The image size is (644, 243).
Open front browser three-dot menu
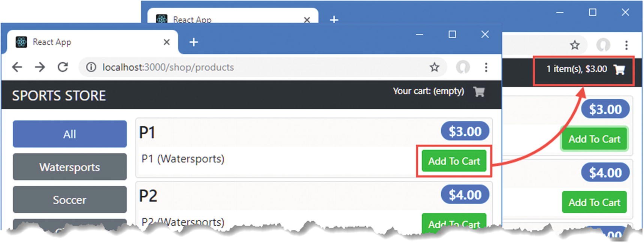coord(486,67)
